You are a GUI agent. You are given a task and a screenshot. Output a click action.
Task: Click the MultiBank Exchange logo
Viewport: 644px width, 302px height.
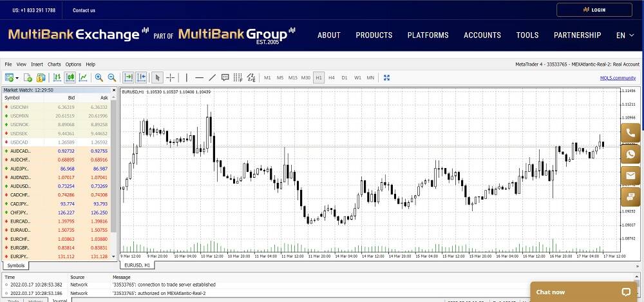pos(78,34)
